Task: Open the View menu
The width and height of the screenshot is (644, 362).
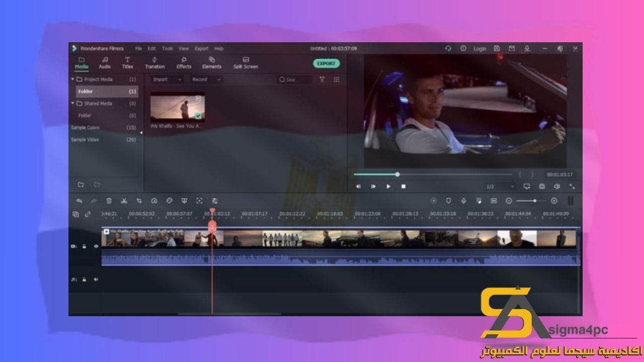Action: (x=184, y=49)
